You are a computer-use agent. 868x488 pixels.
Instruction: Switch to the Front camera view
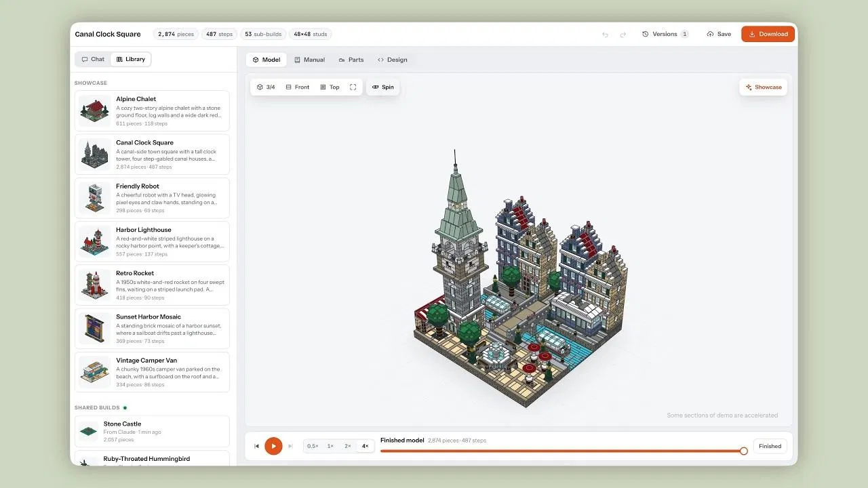[x=298, y=87]
